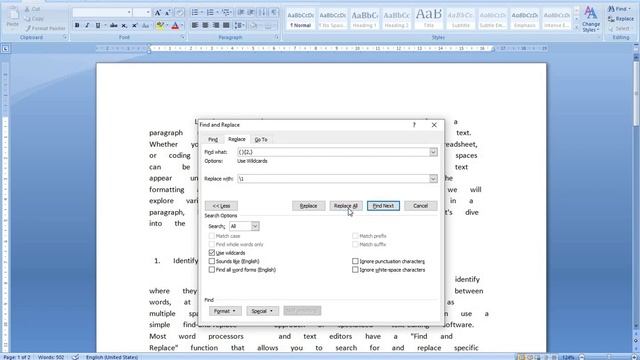
Task: Click the dialog Help question mark
Action: pos(414,125)
